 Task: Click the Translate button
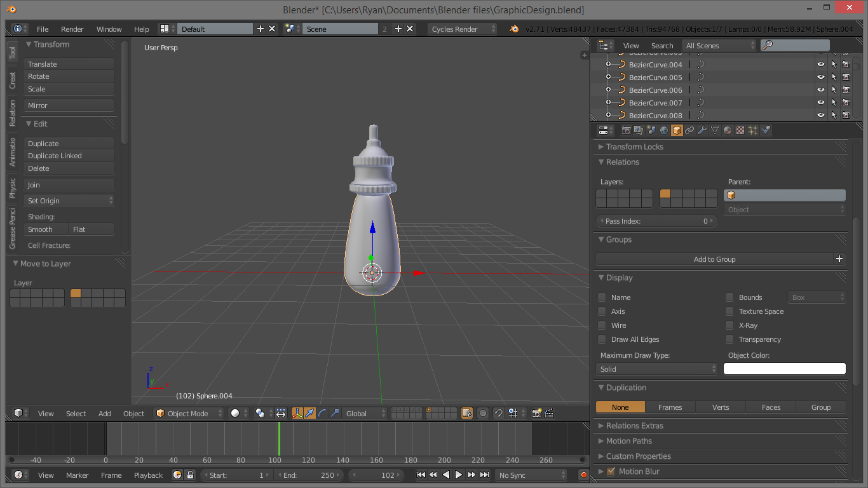point(69,64)
